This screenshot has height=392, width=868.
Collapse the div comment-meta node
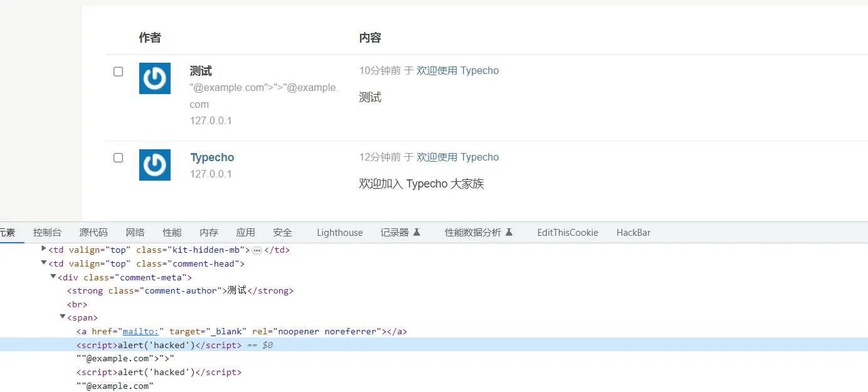pyautogui.click(x=53, y=277)
